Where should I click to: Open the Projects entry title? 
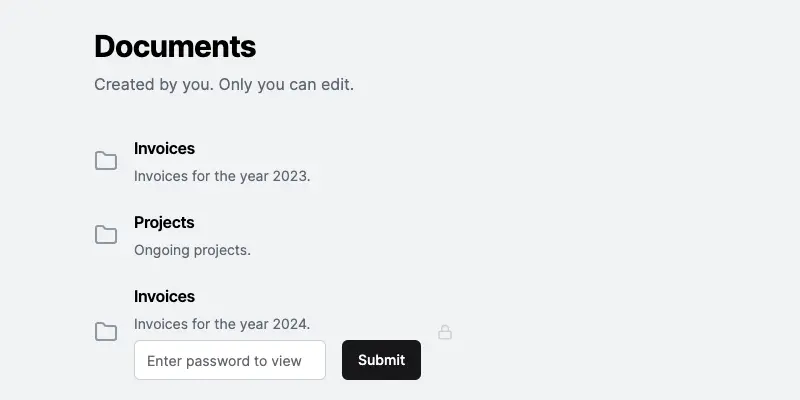pyautogui.click(x=164, y=222)
